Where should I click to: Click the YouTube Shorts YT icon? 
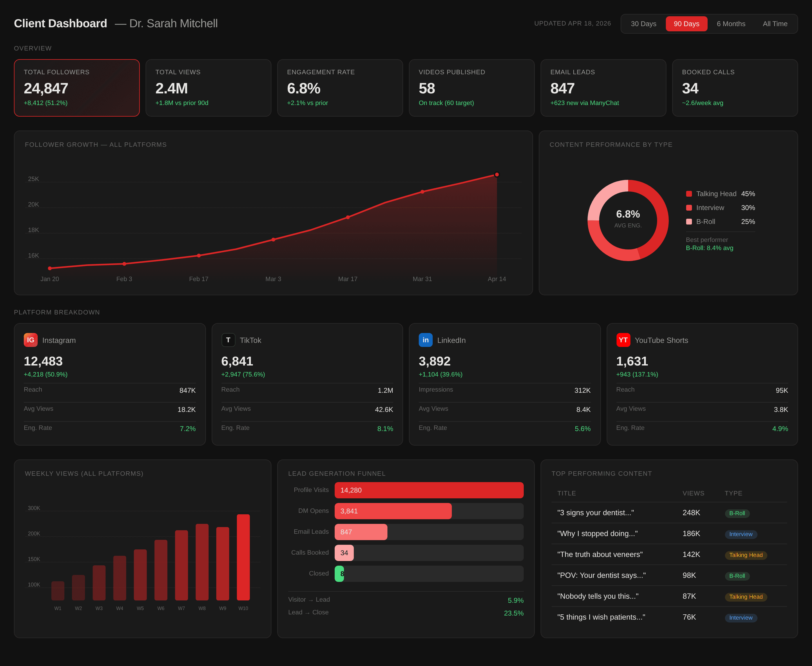tap(623, 340)
